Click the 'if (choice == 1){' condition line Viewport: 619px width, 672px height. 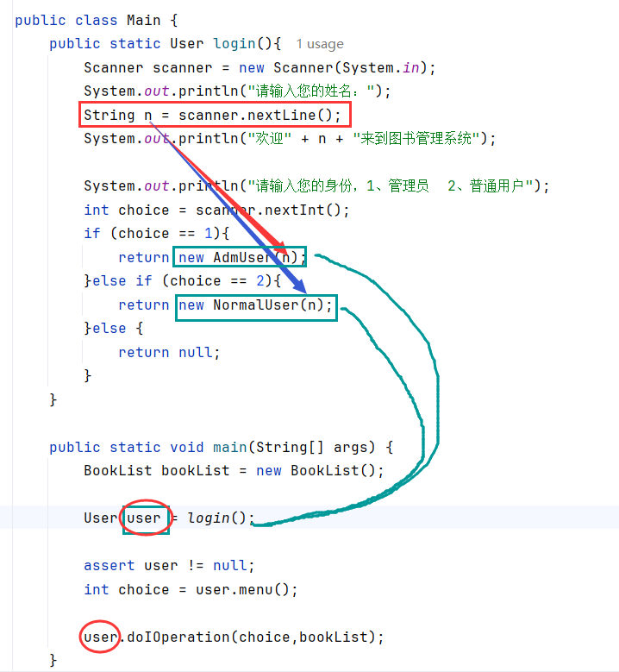(157, 234)
